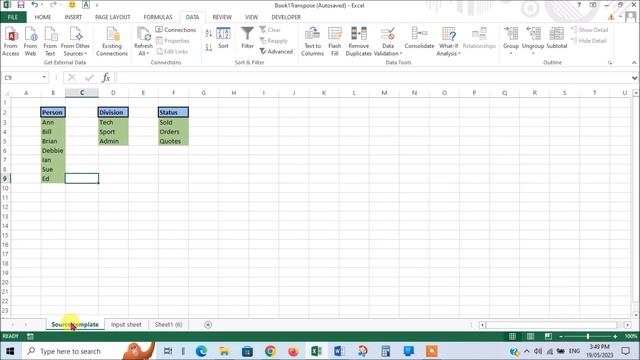
Task: Click the Flash Fill icon
Action: pos(335,41)
